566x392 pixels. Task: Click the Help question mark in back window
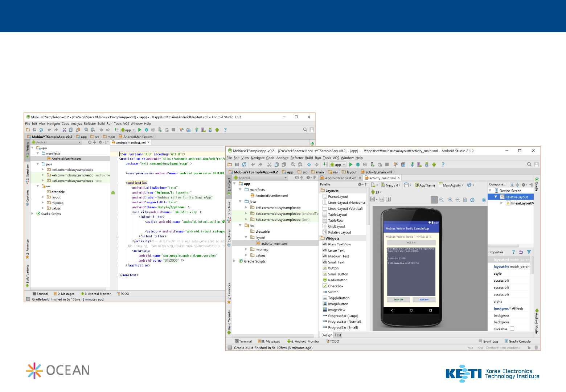coord(225,130)
